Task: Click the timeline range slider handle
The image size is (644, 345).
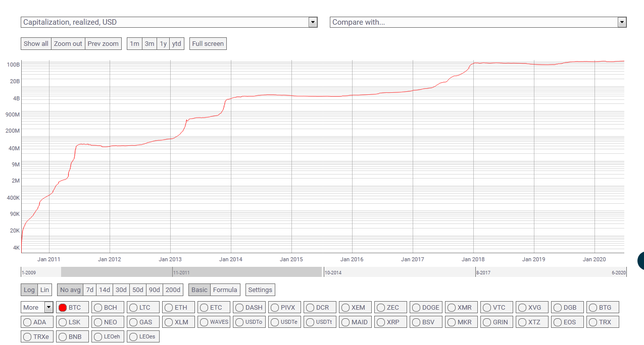Action: click(x=191, y=272)
